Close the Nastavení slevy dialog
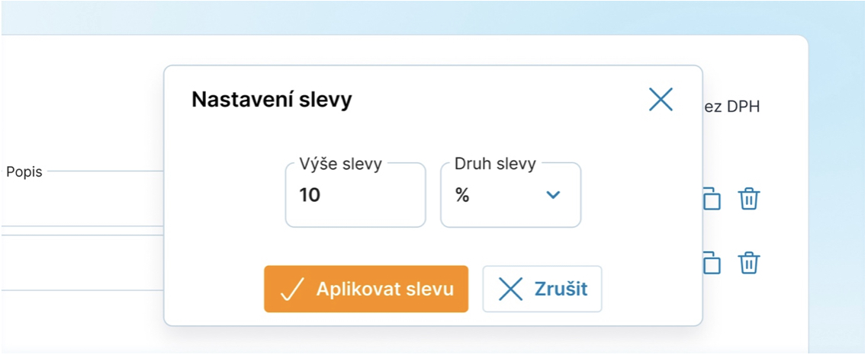This screenshot has height=358, width=868. [x=661, y=100]
